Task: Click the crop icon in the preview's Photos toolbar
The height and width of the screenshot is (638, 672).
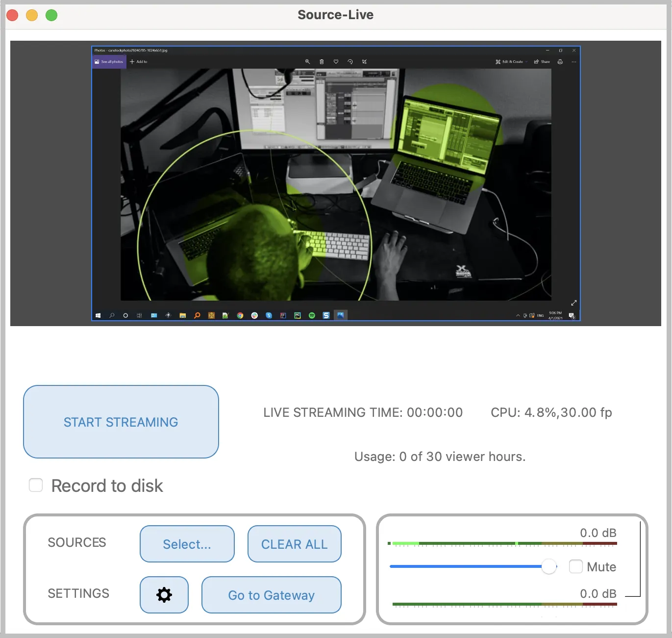Action: pyautogui.click(x=364, y=62)
